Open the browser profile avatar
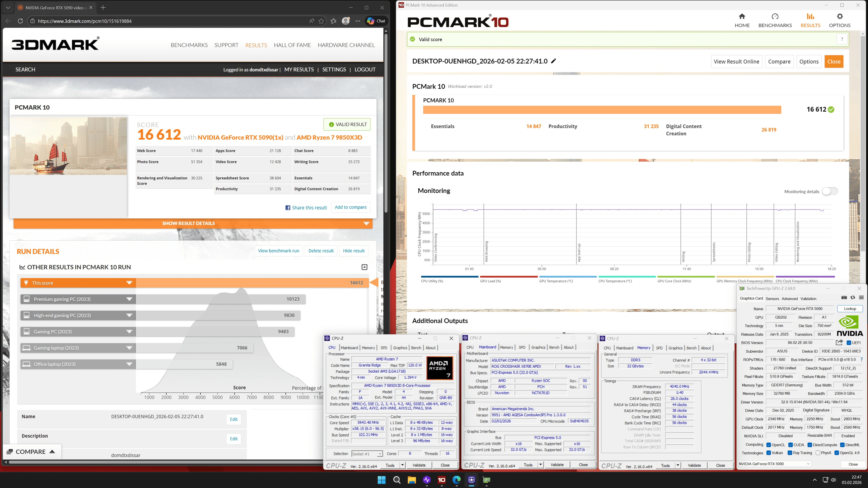Screen dimensions: 868x488 346,21
